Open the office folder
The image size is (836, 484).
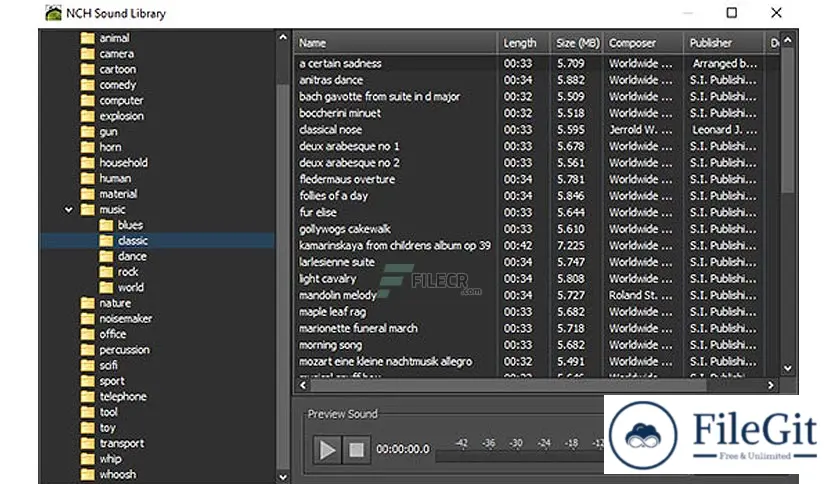(x=103, y=334)
